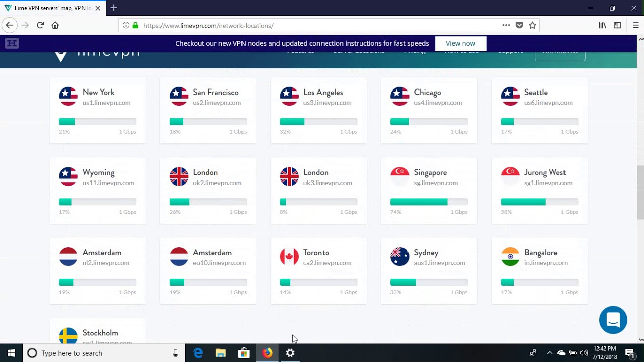The height and width of the screenshot is (362, 644).
Task: Reload the page with the refresh icon
Action: point(40,25)
